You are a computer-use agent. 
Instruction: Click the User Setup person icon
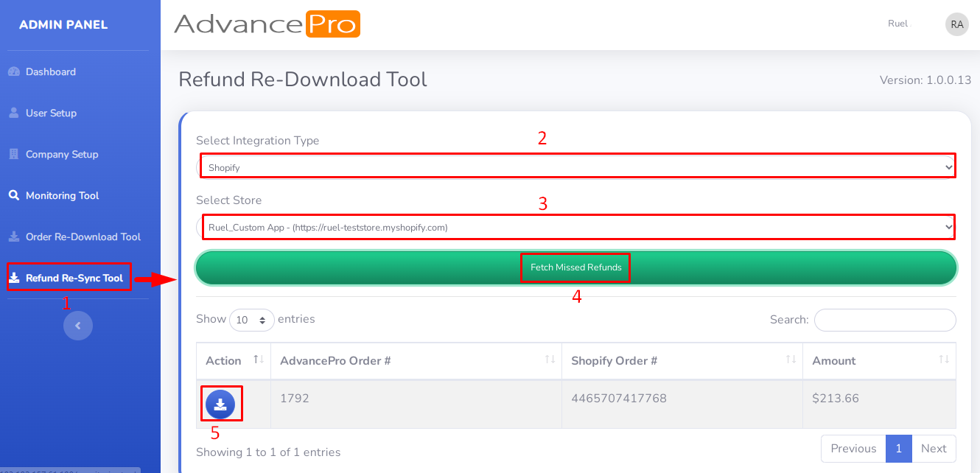click(13, 113)
